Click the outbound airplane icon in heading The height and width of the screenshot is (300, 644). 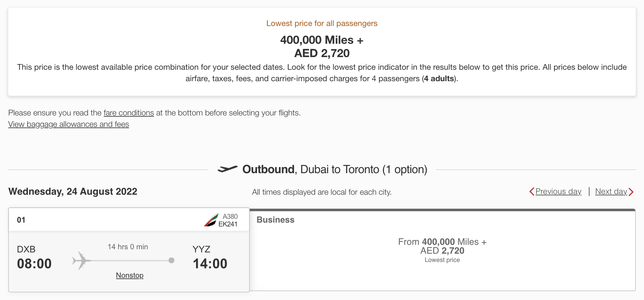(x=227, y=169)
